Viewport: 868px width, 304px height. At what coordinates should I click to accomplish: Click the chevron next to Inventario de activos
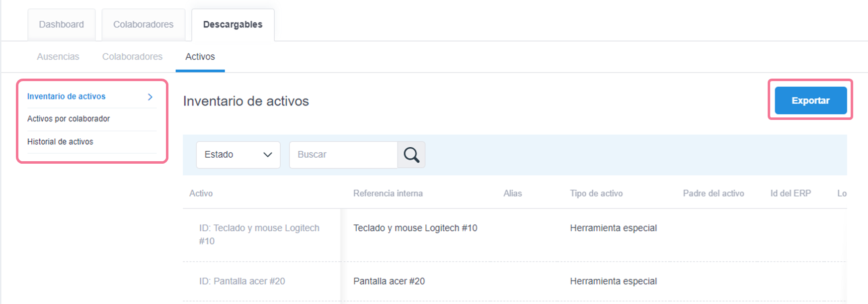click(x=150, y=97)
